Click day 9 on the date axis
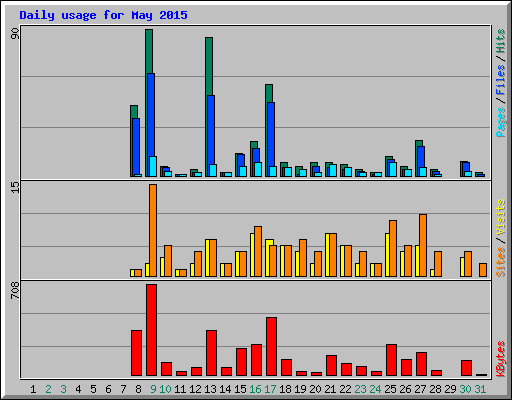The width and height of the screenshot is (512, 400). tap(153, 389)
